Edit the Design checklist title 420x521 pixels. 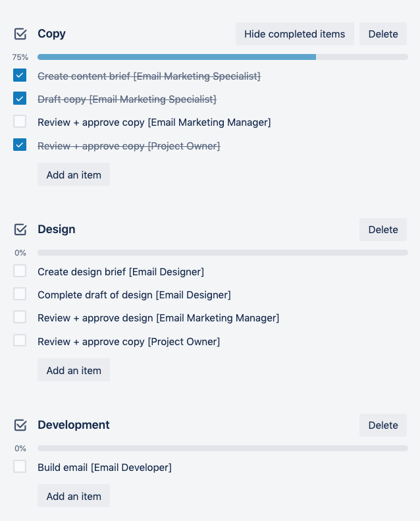[57, 229]
